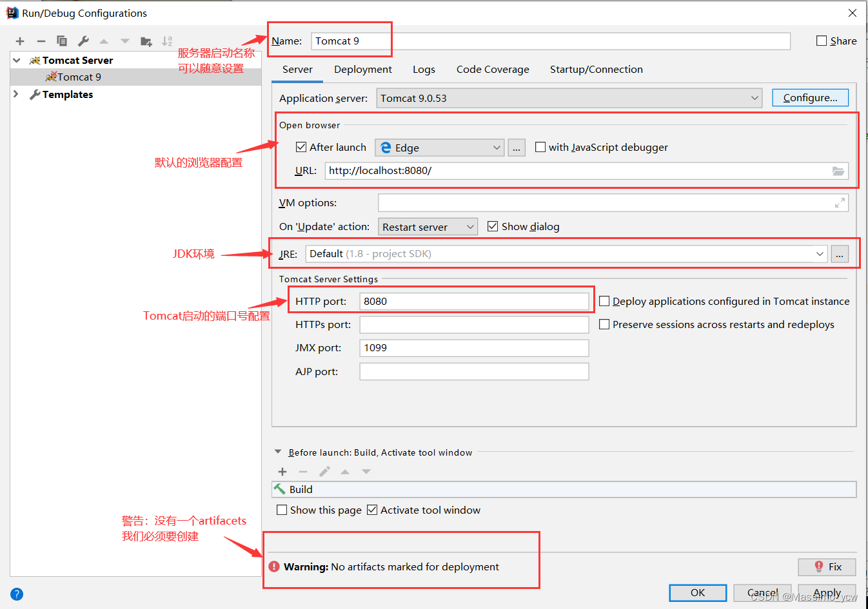This screenshot has height=609, width=868.
Task: Create new folder icon in toolbar
Action: pos(146,41)
